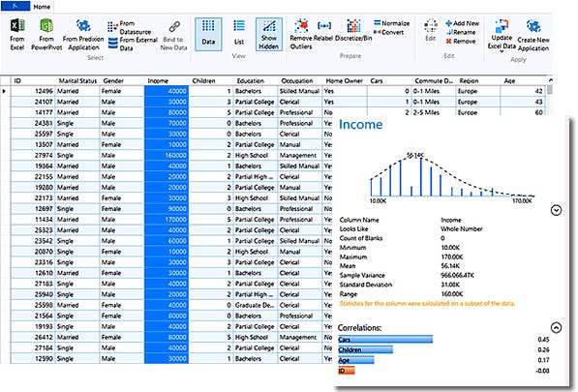
Task: Click the Convert command
Action: tap(388, 32)
